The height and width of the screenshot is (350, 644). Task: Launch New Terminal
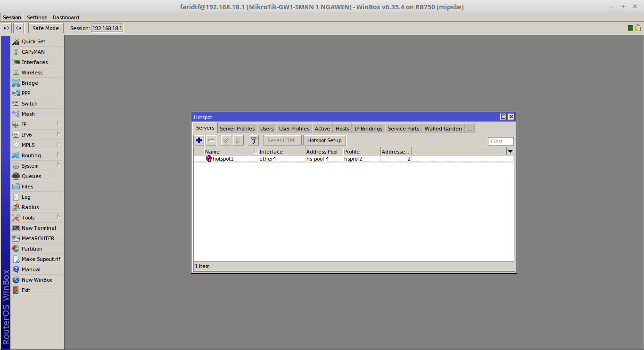37,228
